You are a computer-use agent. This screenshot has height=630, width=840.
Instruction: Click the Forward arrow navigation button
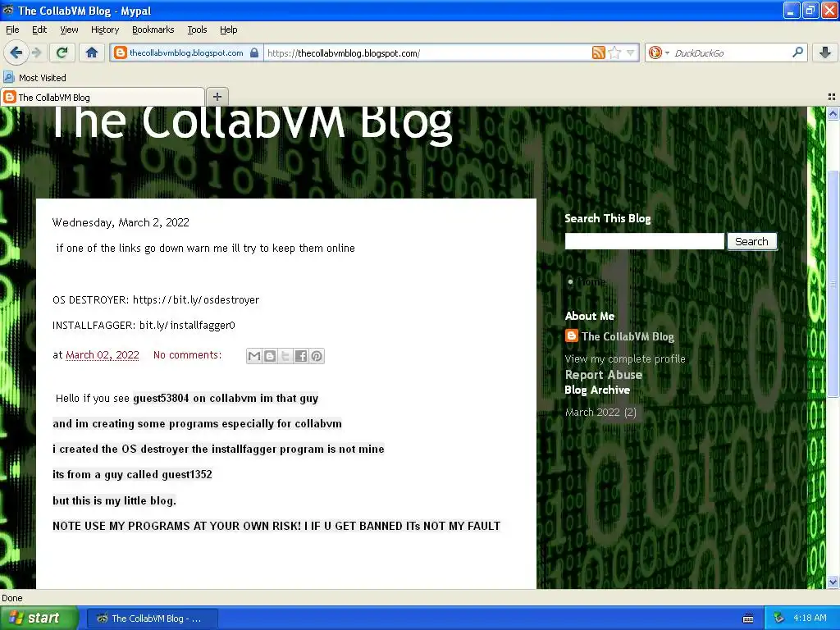point(36,52)
